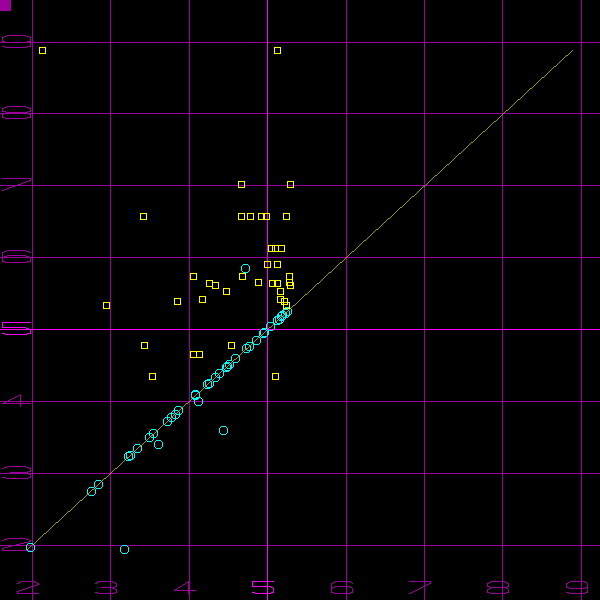The height and width of the screenshot is (600, 600).
Task: Select the white square marker at top-left
Action: click(42, 50)
